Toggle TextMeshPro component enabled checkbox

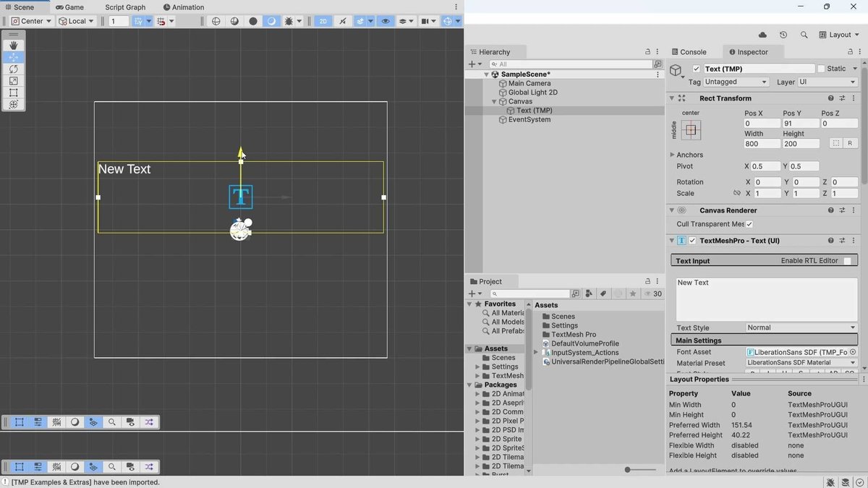point(692,241)
